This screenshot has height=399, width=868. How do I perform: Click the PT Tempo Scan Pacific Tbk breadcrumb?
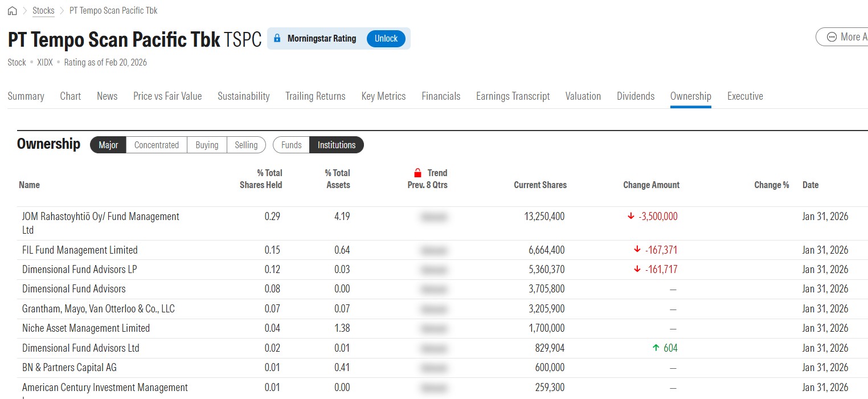pyautogui.click(x=113, y=11)
